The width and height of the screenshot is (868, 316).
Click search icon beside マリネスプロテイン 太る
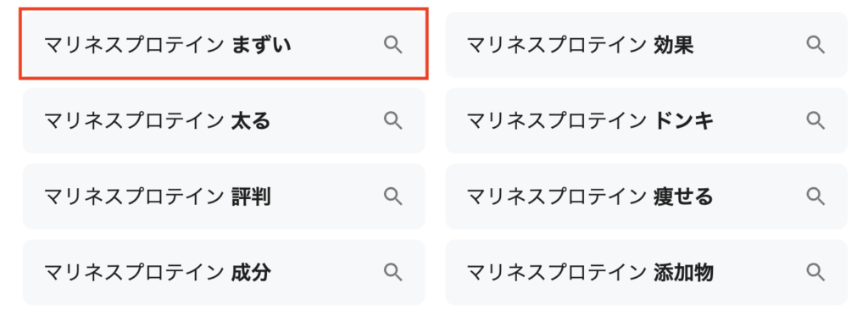click(x=393, y=120)
